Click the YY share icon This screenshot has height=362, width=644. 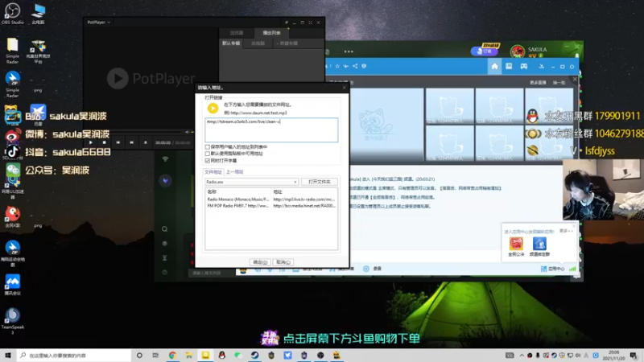pyautogui.click(x=355, y=66)
